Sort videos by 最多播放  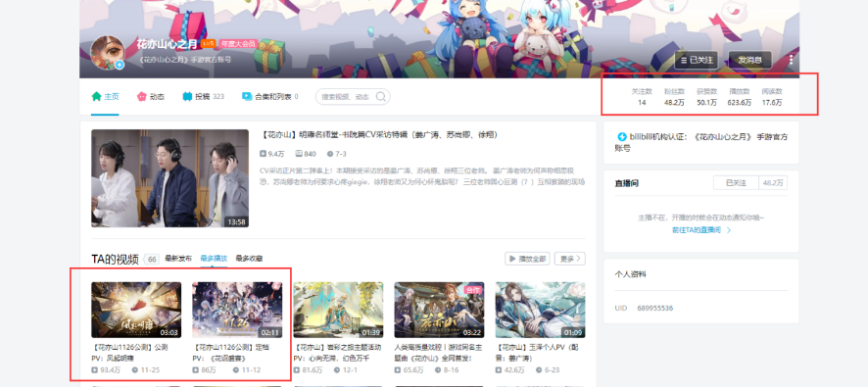pos(214,259)
